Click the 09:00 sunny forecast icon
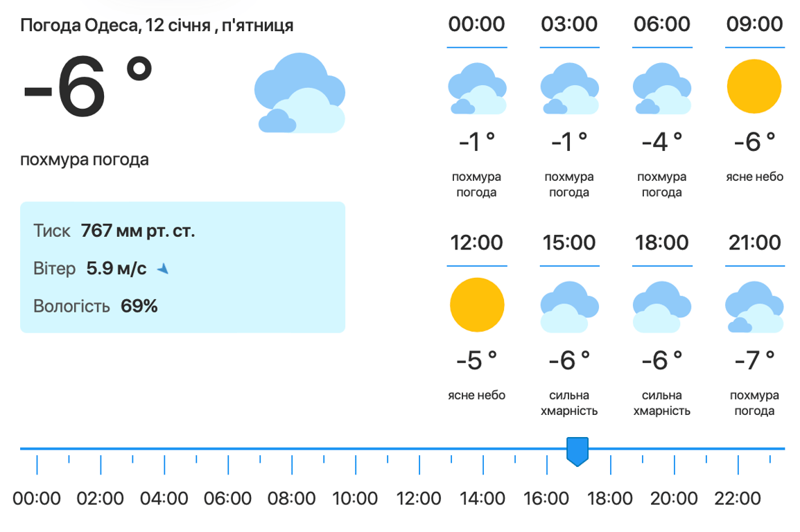The image size is (800, 532). [x=754, y=87]
